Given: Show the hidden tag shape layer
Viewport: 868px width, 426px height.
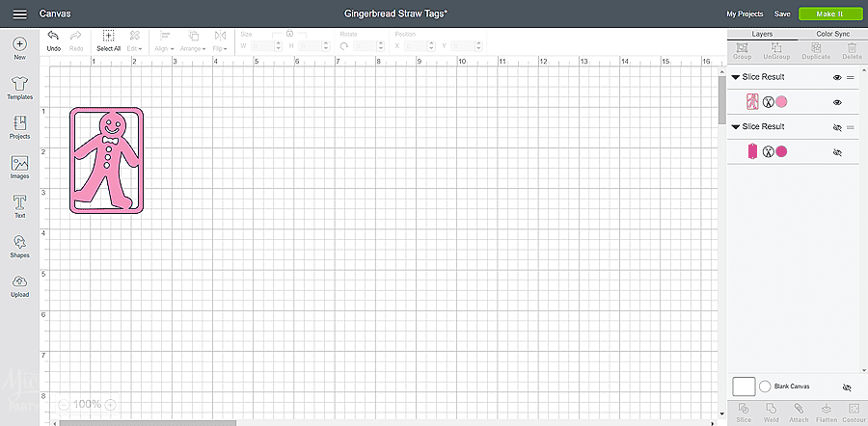Looking at the screenshot, I should [837, 152].
